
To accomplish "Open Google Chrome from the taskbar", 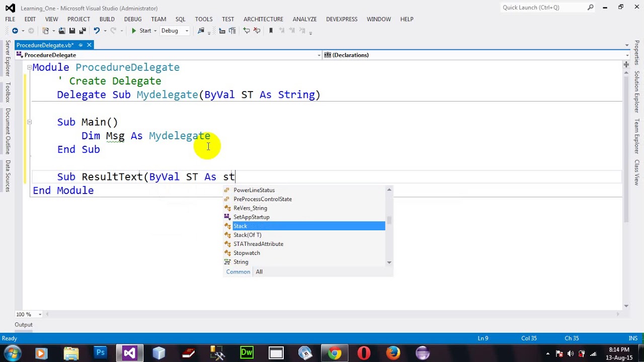I will click(x=334, y=353).
